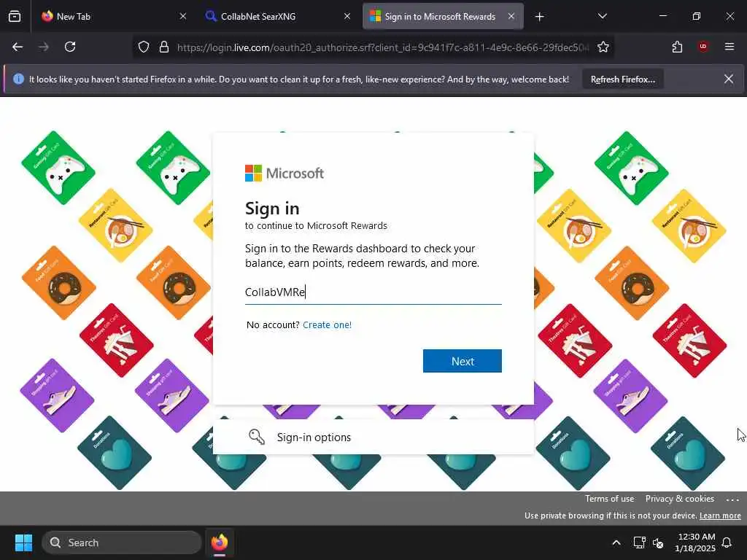Open Sign-in options
The image size is (747, 560).
373,437
